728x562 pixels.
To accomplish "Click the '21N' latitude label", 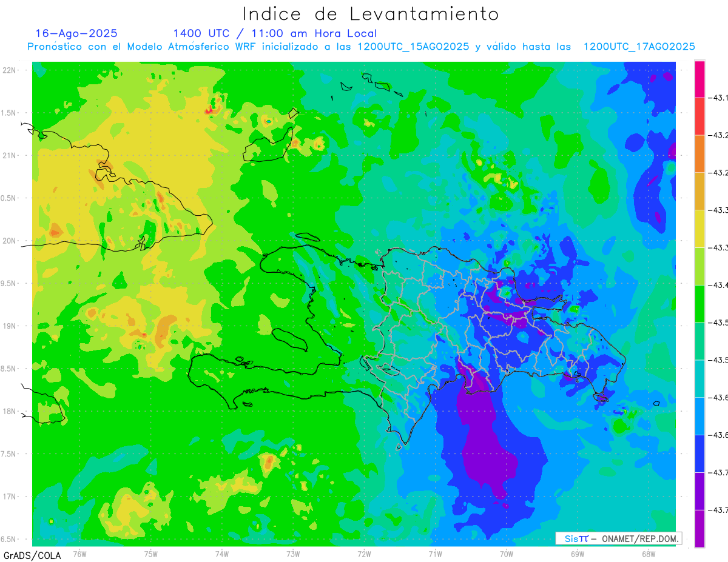I will point(10,155).
